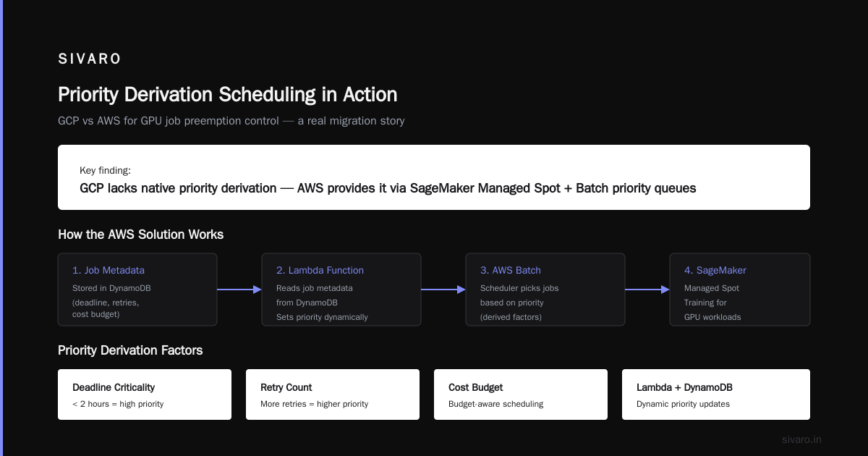This screenshot has height=456, width=868.
Task: Visit the sivaro.in link
Action: tap(801, 439)
